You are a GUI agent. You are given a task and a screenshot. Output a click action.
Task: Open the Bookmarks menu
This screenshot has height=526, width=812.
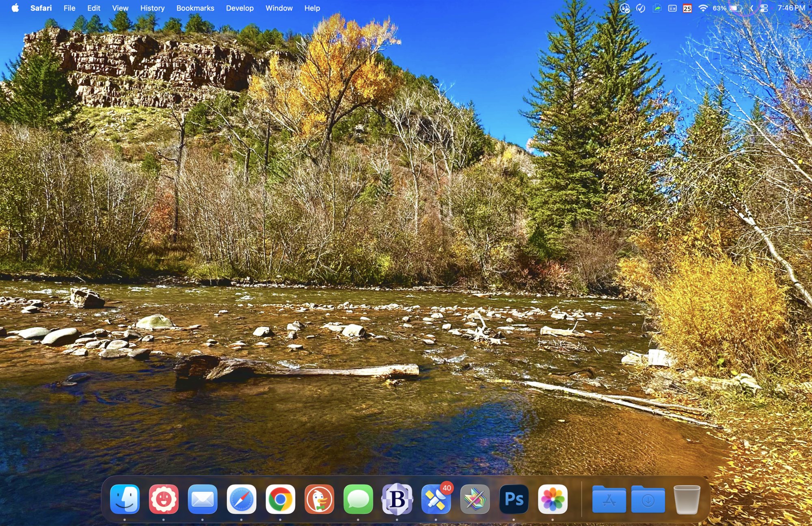195,8
